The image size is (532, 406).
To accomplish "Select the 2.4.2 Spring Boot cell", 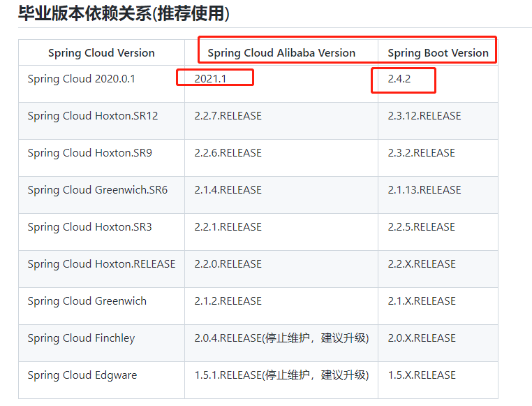I will (x=438, y=84).
